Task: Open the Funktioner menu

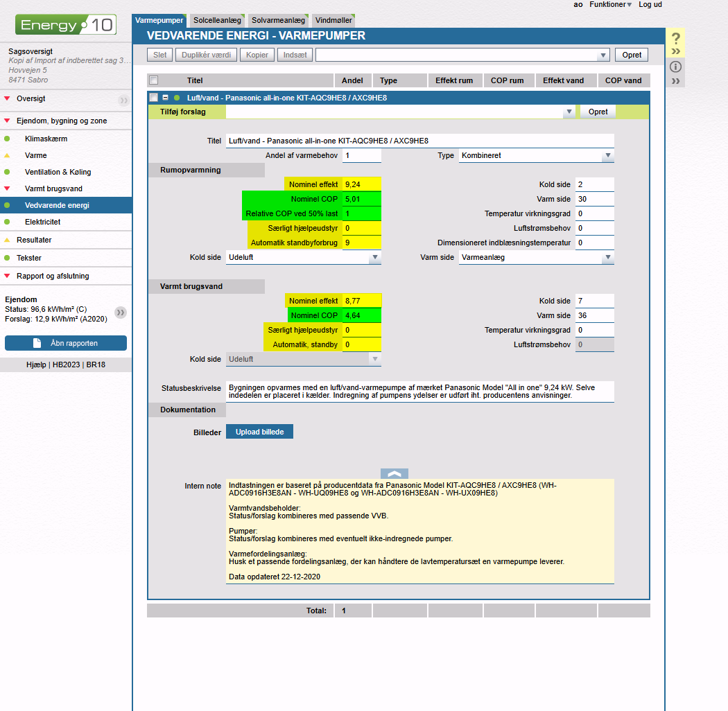Action: pos(610,5)
